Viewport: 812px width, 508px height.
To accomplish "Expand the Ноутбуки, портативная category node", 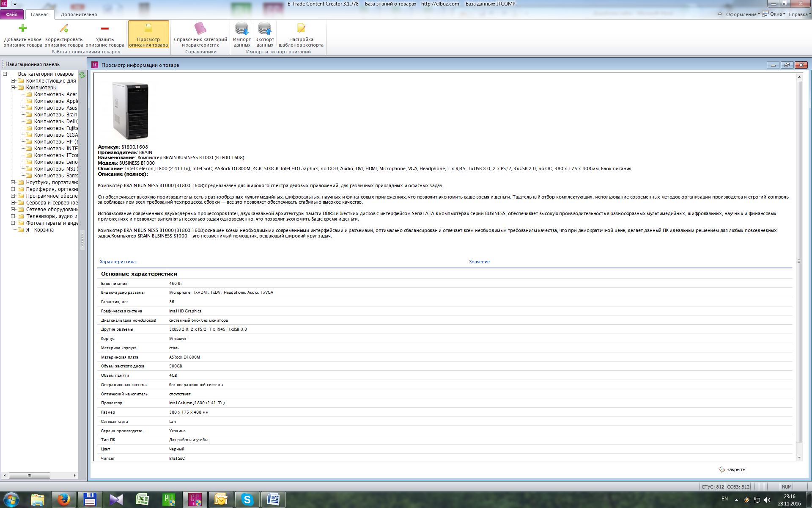I will coord(13,182).
